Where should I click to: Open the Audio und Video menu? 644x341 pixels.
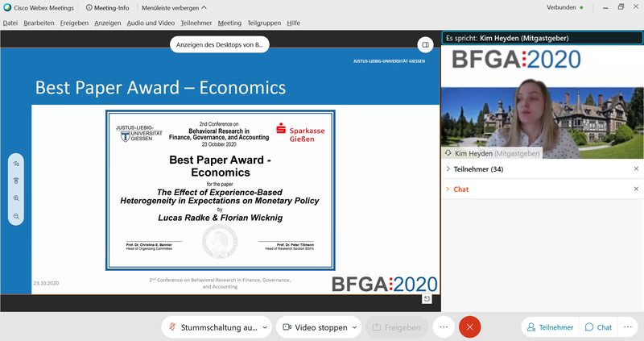coord(151,23)
